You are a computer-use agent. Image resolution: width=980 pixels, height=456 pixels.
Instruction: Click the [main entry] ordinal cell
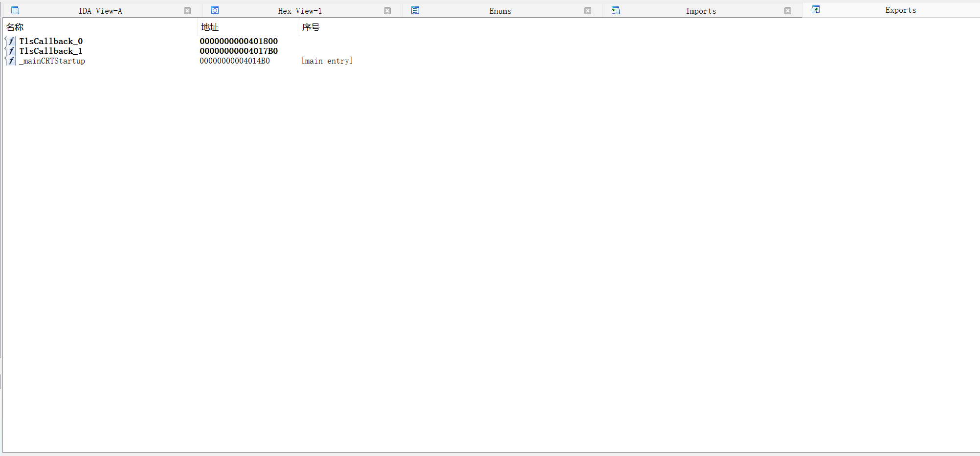(x=327, y=61)
